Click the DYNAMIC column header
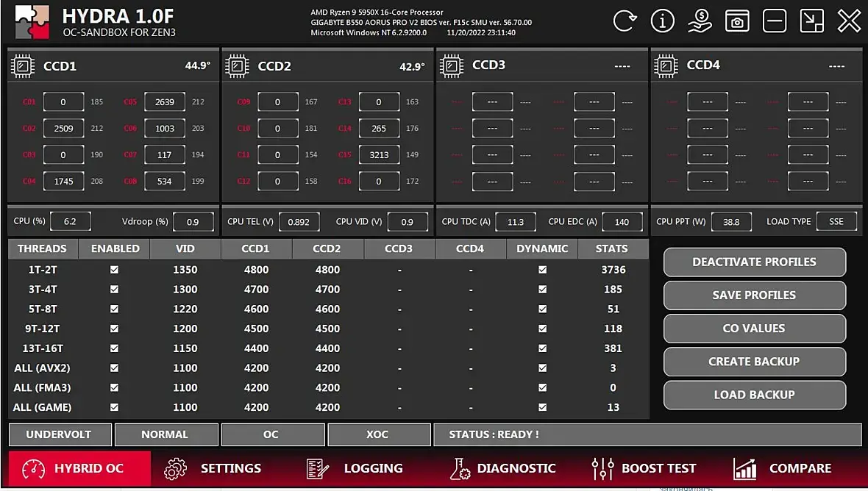 542,249
